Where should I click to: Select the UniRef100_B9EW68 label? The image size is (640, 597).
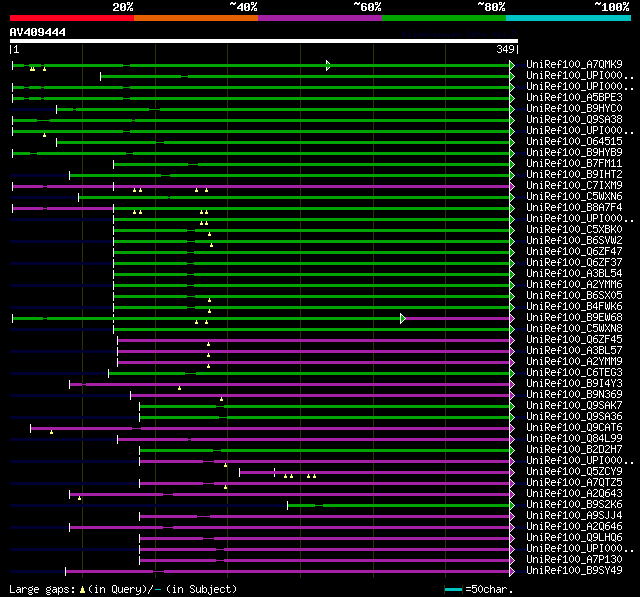tap(574, 318)
